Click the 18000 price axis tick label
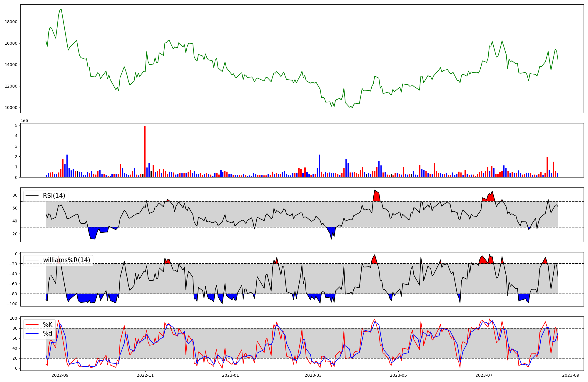This screenshot has height=382, width=588. (x=11, y=22)
